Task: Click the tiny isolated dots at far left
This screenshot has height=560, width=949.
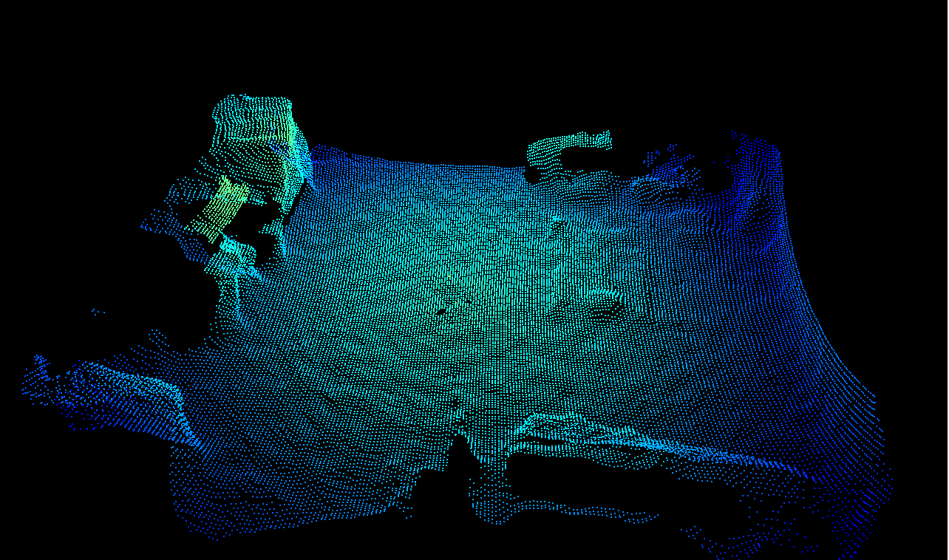Action: click(x=97, y=313)
